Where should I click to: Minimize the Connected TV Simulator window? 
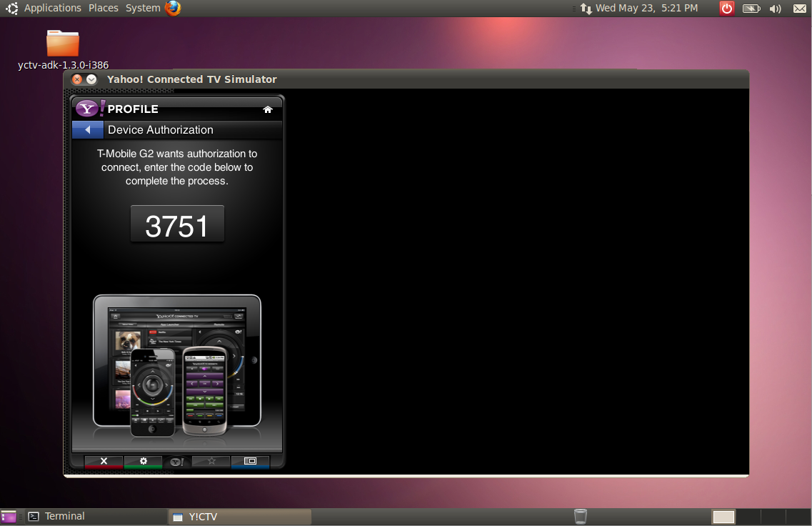(91, 79)
